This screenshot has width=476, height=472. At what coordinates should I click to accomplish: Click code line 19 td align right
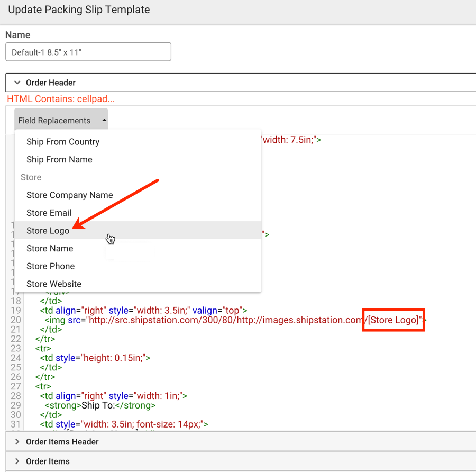coord(143,311)
